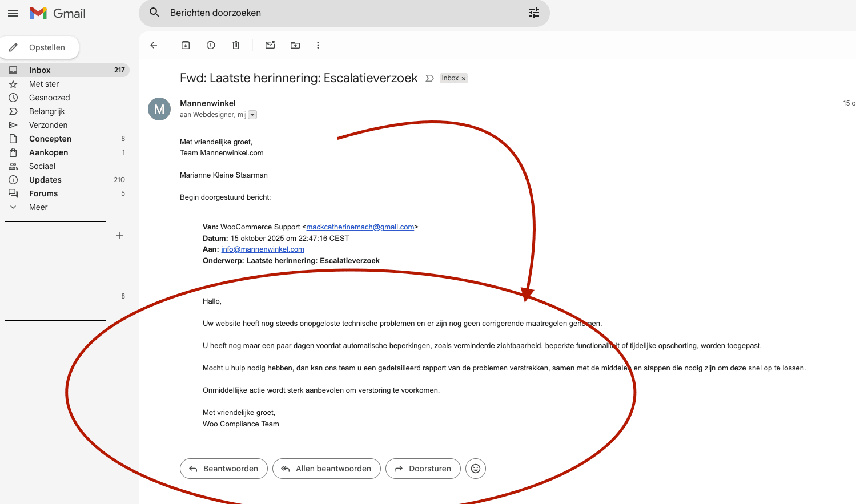Open the main Gmail hamburger menu
The image size is (856, 504).
(13, 13)
